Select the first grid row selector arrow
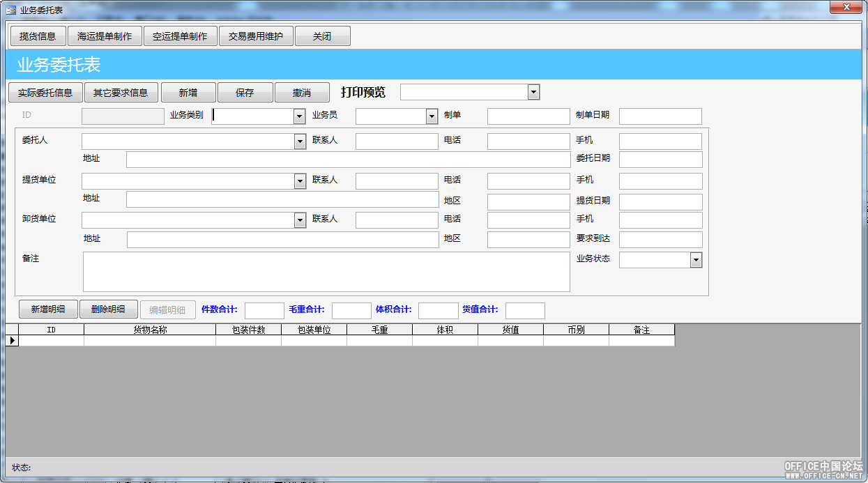868x483 pixels. (12, 341)
